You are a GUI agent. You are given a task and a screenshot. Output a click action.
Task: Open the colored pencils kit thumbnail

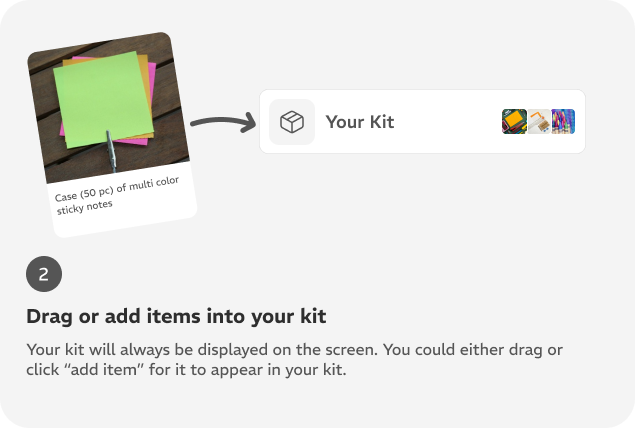point(563,121)
